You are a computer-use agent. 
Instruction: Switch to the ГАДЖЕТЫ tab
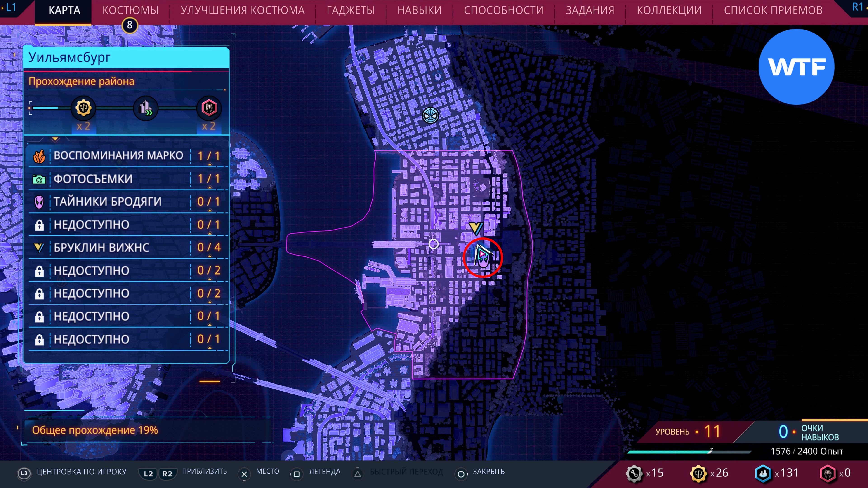[350, 10]
